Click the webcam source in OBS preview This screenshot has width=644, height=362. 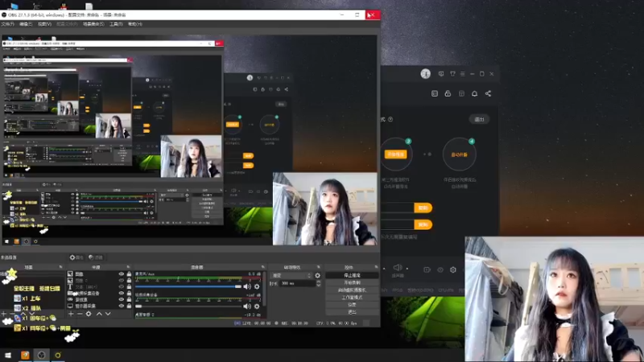coord(325,209)
